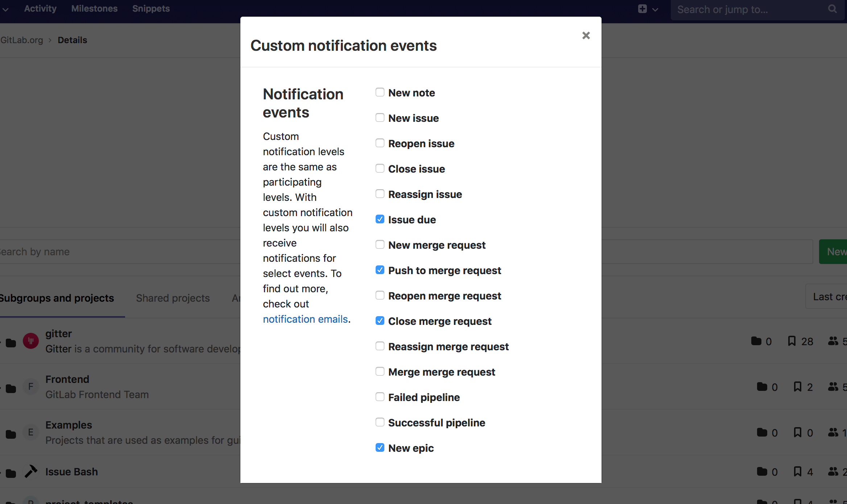This screenshot has height=504, width=847.
Task: Enable New note notifications
Action: (380, 92)
